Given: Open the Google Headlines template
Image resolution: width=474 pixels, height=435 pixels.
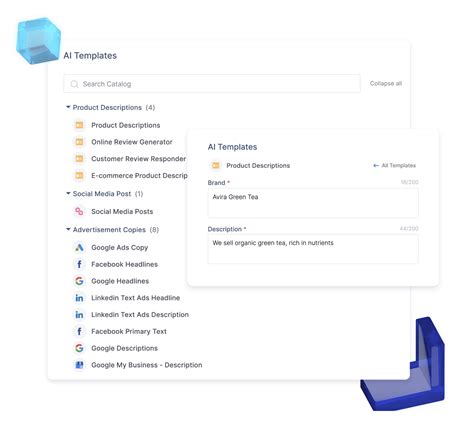Looking at the screenshot, I should click(x=120, y=281).
